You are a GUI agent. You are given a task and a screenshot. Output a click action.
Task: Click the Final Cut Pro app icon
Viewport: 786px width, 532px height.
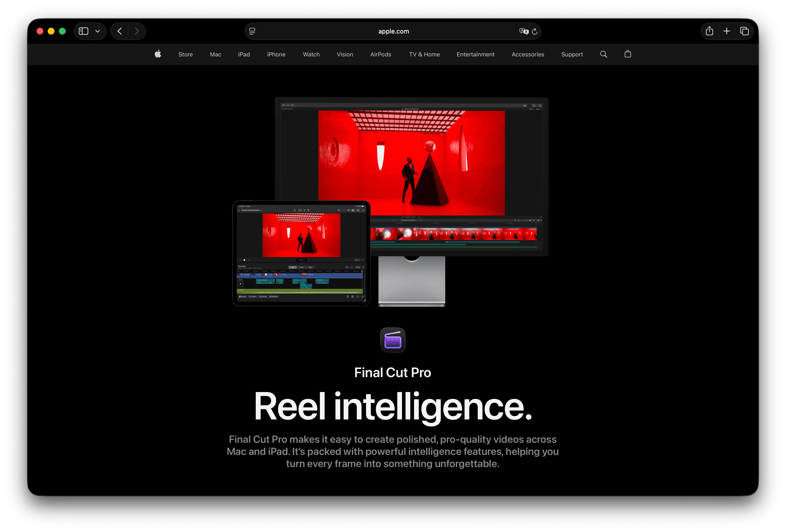[x=393, y=340]
